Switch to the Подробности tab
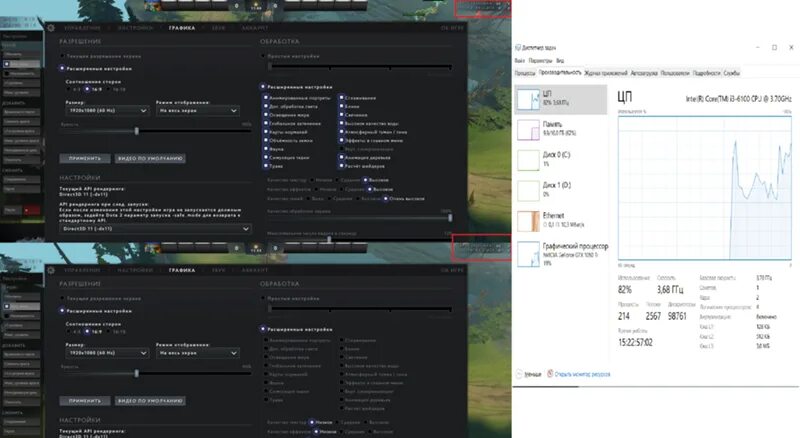 [x=707, y=73]
